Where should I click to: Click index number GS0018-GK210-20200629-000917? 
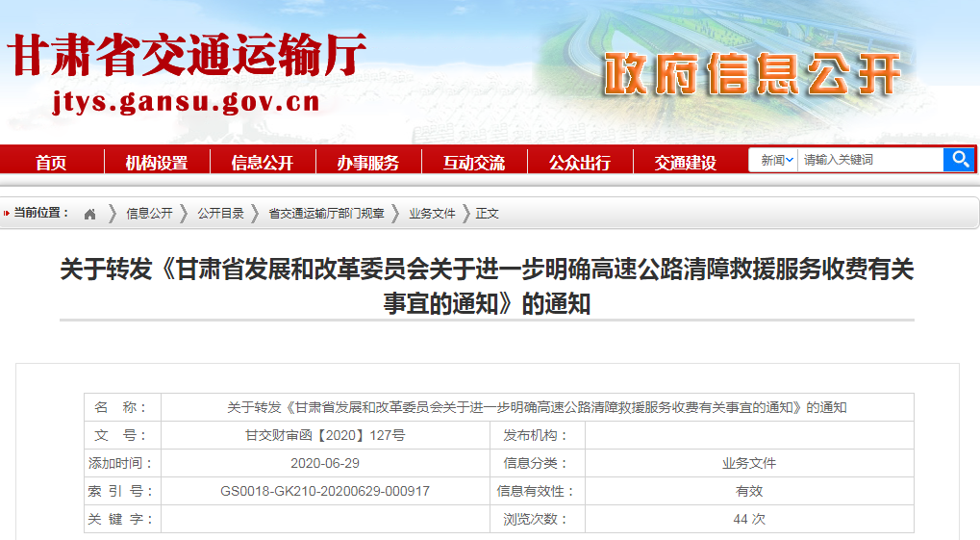tap(325, 491)
